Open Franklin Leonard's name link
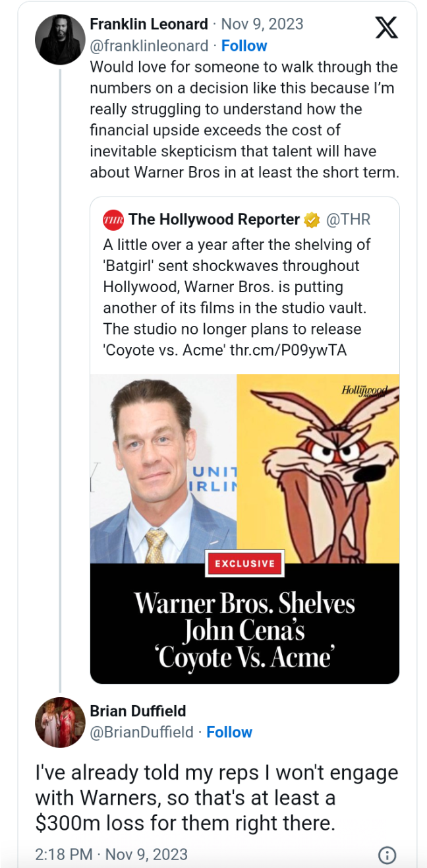This screenshot has height=868, width=427. click(148, 24)
